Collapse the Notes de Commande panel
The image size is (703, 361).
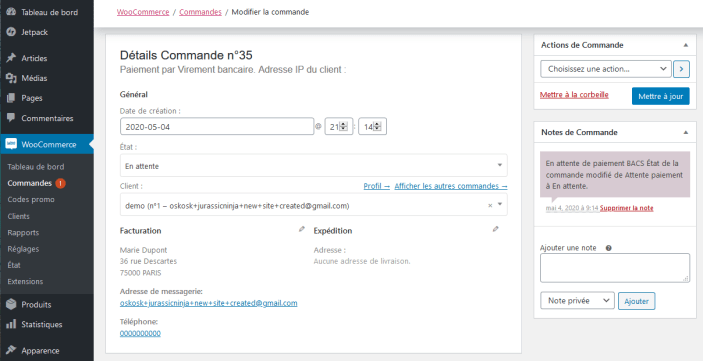click(x=686, y=132)
